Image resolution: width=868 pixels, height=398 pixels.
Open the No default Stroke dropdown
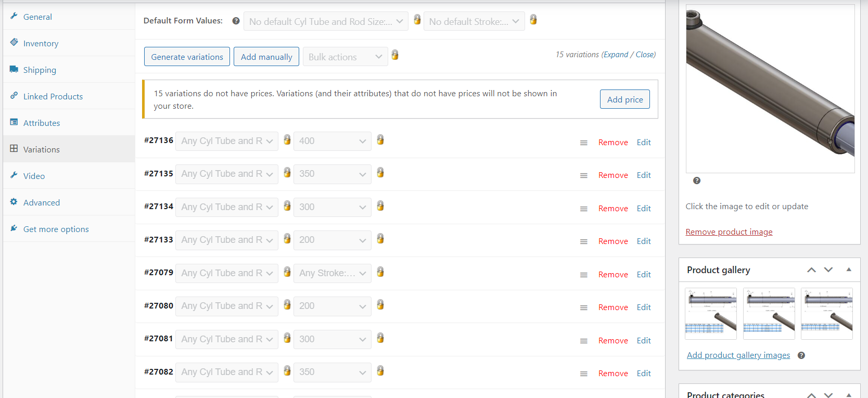[474, 21]
